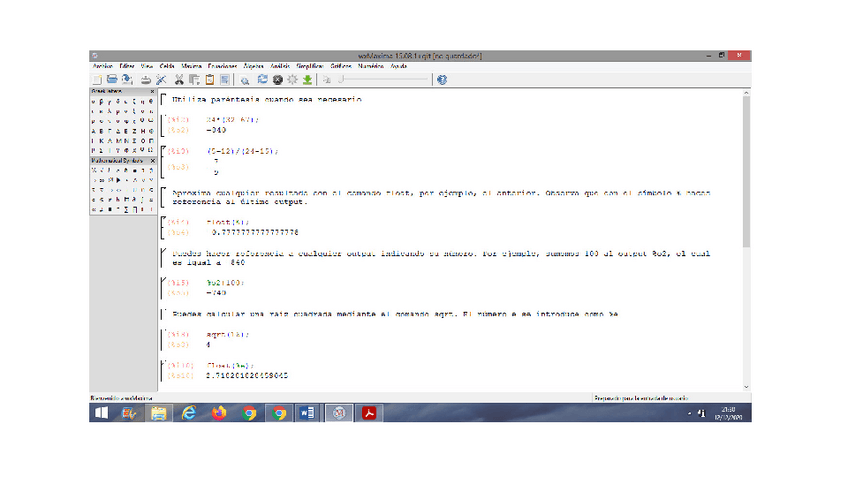The image size is (848, 477).
Task: Insert capital Greek letter Omega
Action: [151, 150]
